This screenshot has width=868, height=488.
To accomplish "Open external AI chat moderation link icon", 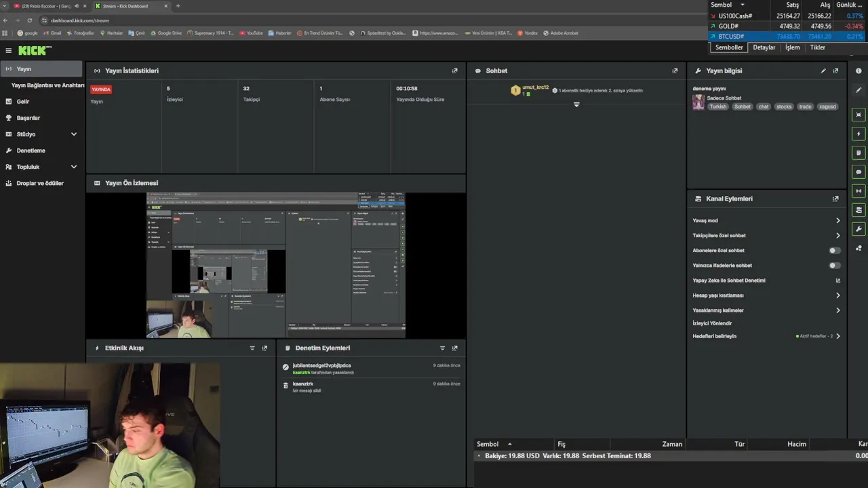I will point(838,280).
